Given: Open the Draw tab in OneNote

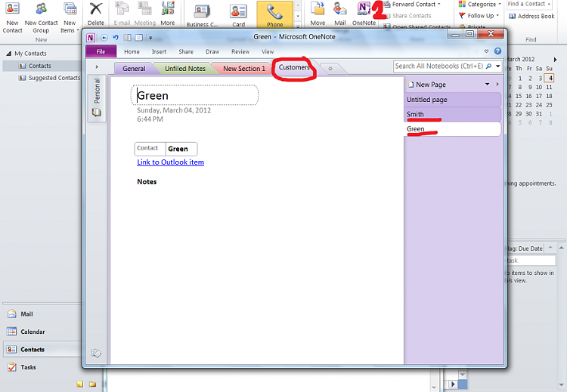Looking at the screenshot, I should pyautogui.click(x=212, y=51).
